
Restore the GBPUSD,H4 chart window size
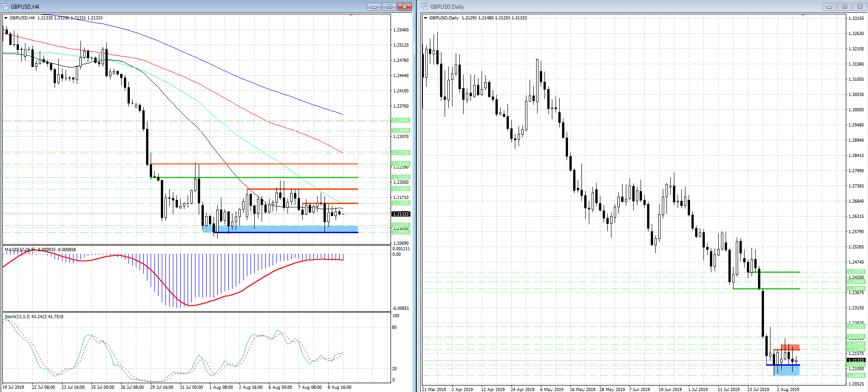click(x=389, y=6)
